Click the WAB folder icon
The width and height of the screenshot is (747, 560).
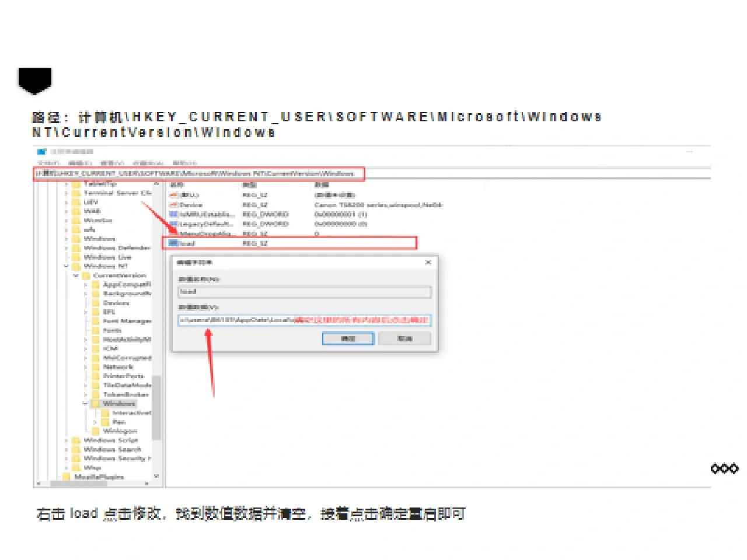click(x=76, y=211)
